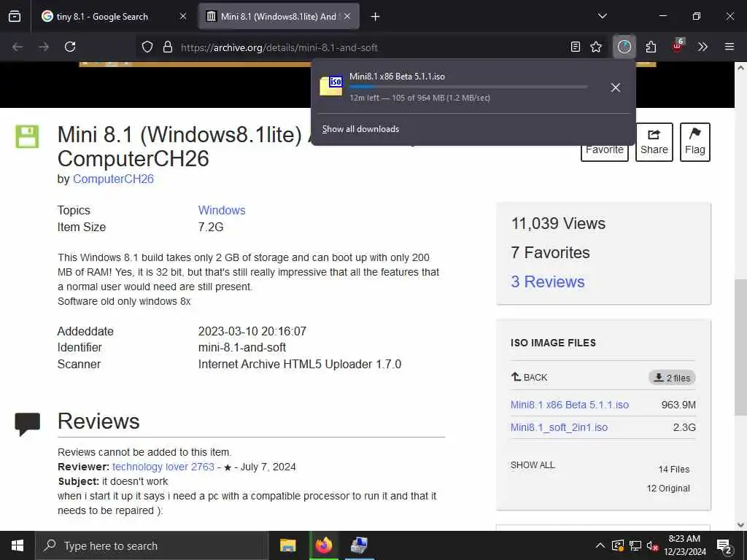Open the Windows topic link
Image resolution: width=747 pixels, height=560 pixels.
tap(222, 210)
